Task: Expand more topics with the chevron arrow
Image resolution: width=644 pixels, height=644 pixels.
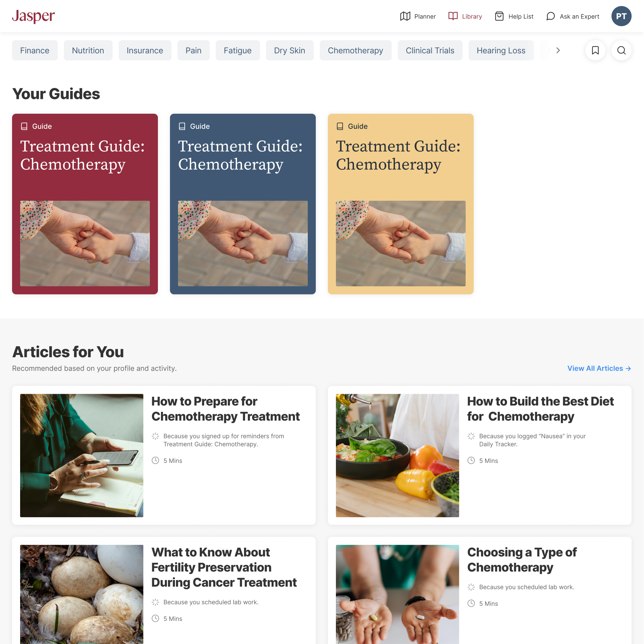Action: [x=558, y=50]
